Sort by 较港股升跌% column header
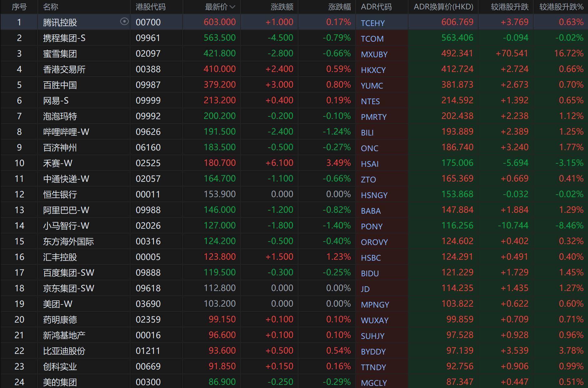This screenshot has width=588, height=388. tap(561, 7)
